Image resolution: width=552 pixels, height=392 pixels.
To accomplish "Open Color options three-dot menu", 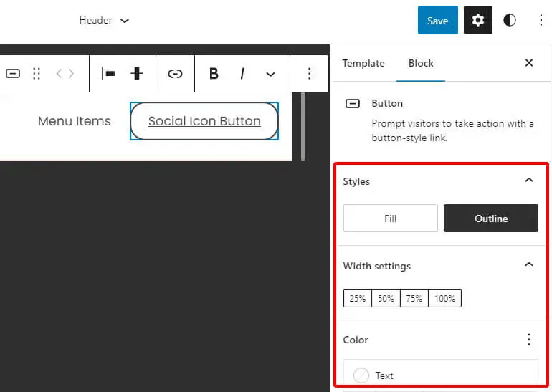I will [x=529, y=340].
